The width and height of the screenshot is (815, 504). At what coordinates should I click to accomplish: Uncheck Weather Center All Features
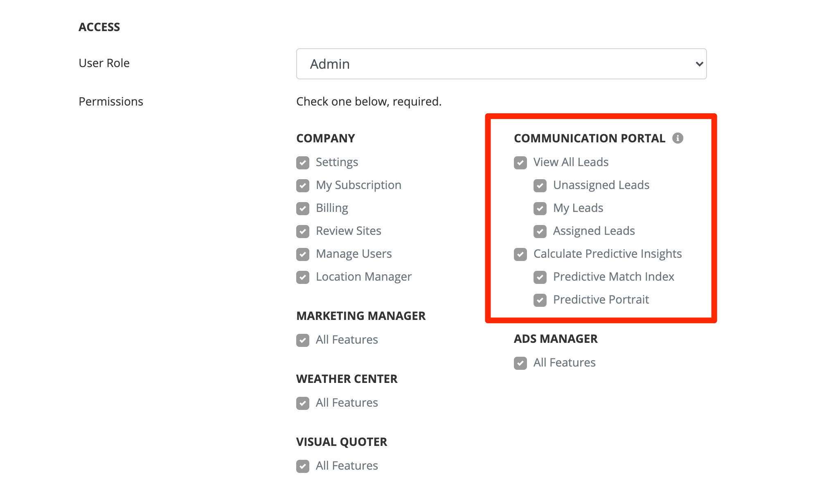coord(303,403)
